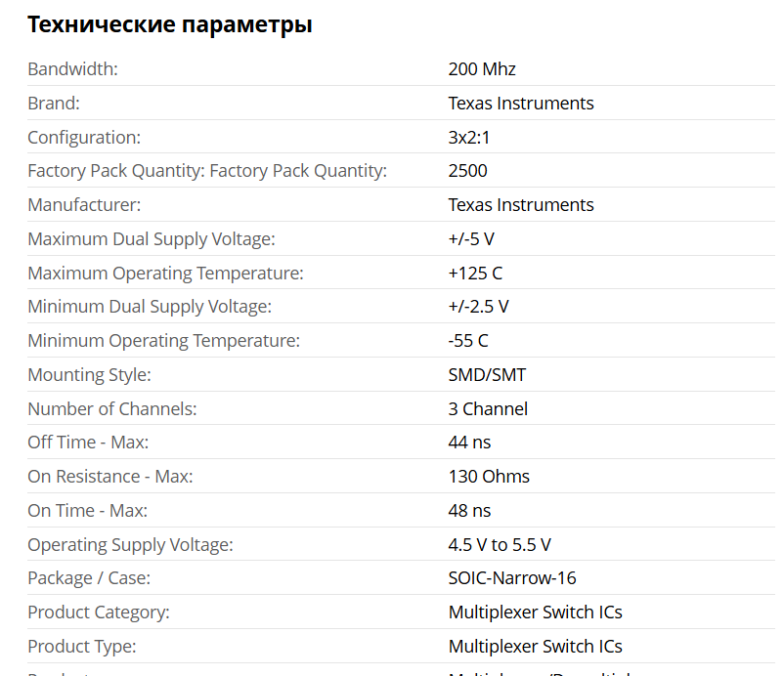Click the Off Time - Max label
Viewport: 784px width, 676px height.
[87, 443]
